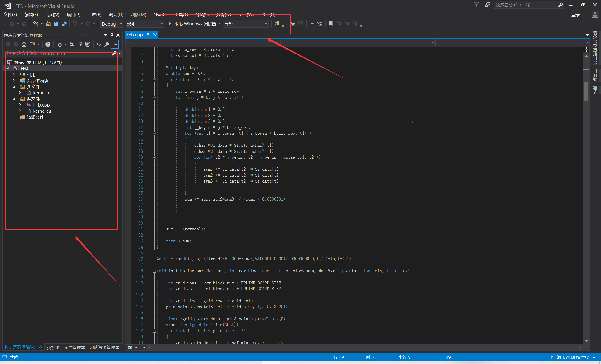Toggle Show All Files in Solution Explorer
Viewport: 601px width, 364px height.
click(x=88, y=44)
